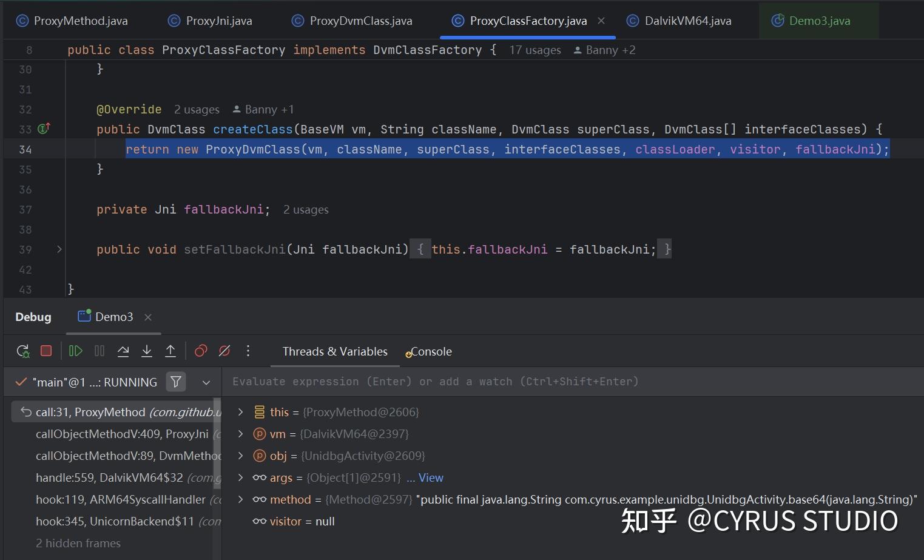View all breakpoints
This screenshot has width=924, height=560.
point(201,351)
